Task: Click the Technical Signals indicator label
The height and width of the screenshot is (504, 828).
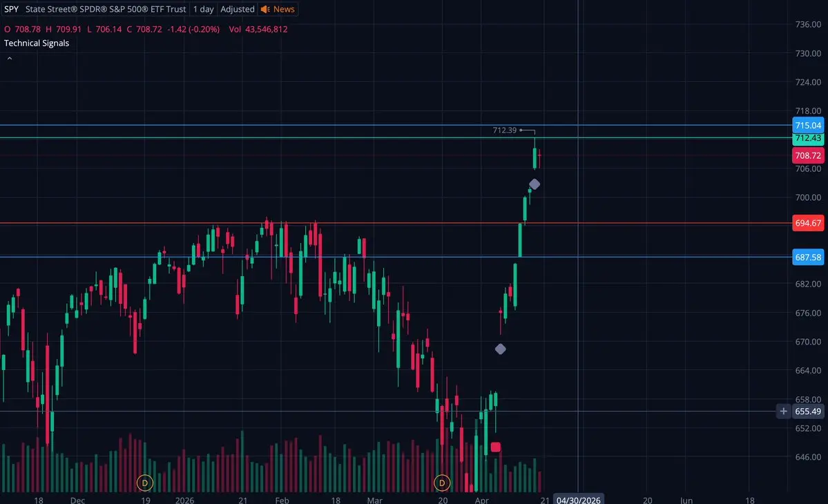Action: 37,43
